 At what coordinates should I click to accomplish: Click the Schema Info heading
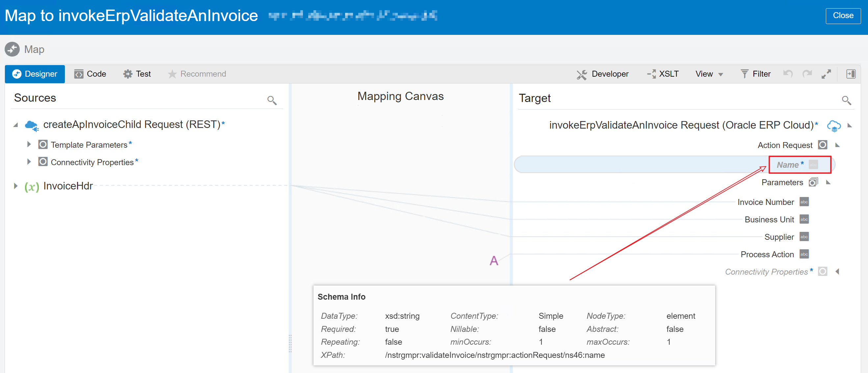[341, 297]
